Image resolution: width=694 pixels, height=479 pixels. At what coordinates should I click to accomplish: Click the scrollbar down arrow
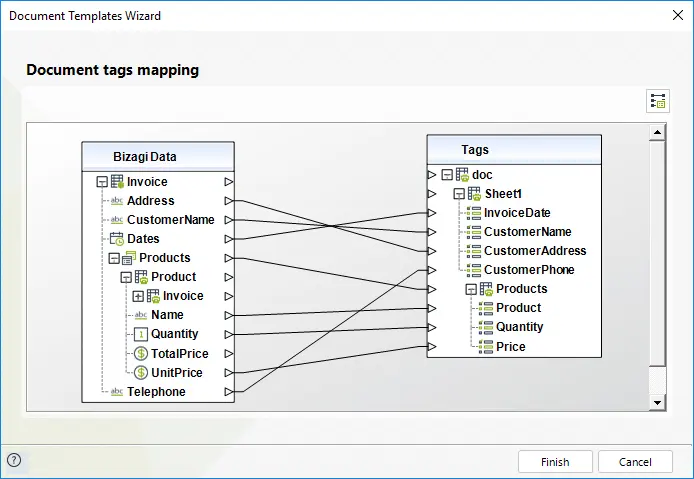point(657,402)
